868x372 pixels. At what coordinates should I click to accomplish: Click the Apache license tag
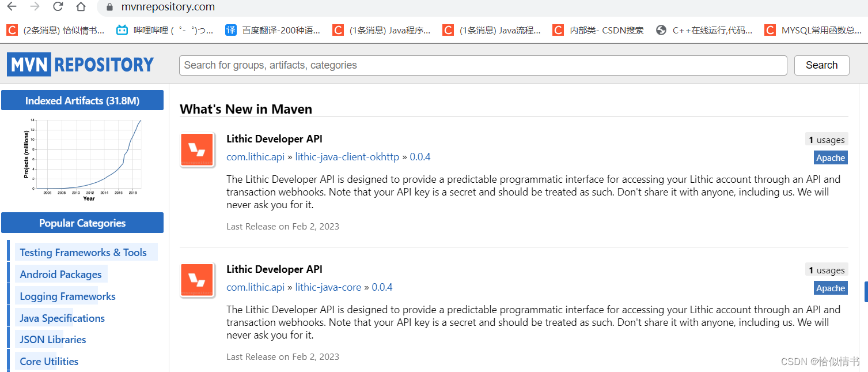click(x=830, y=157)
